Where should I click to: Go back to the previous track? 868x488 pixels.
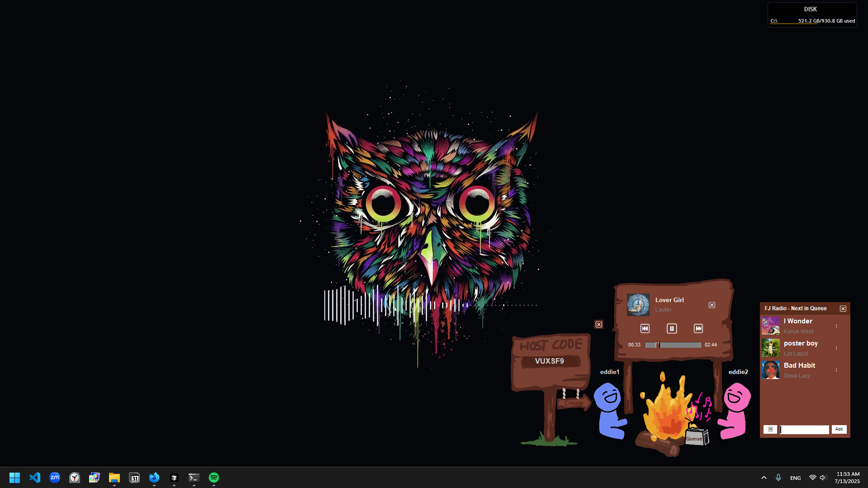tap(645, 329)
